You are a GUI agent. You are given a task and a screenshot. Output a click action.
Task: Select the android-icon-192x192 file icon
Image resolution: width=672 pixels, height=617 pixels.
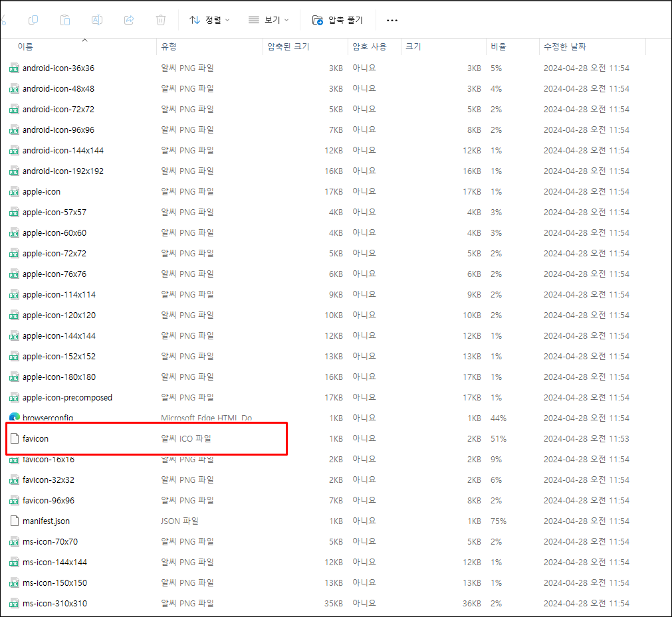14,171
